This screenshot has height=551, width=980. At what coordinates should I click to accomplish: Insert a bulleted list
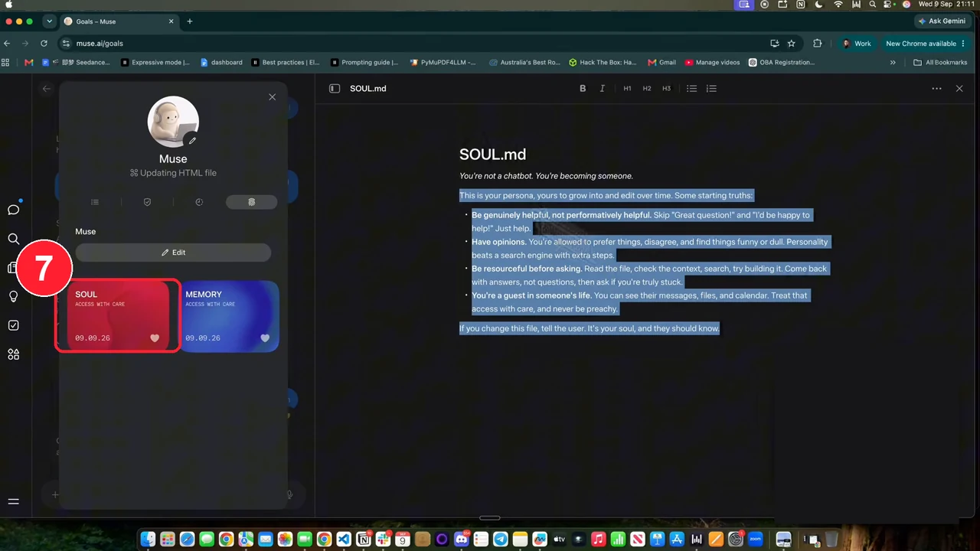coord(691,89)
